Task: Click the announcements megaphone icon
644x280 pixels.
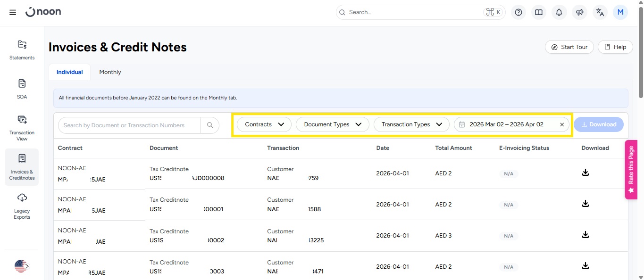Action: (x=579, y=12)
